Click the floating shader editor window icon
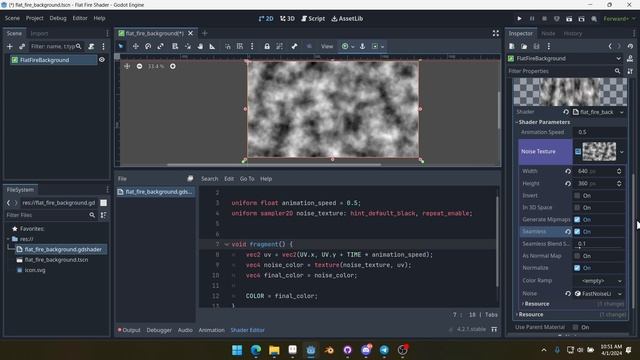Viewport: 640px width, 360px height. click(x=190, y=178)
